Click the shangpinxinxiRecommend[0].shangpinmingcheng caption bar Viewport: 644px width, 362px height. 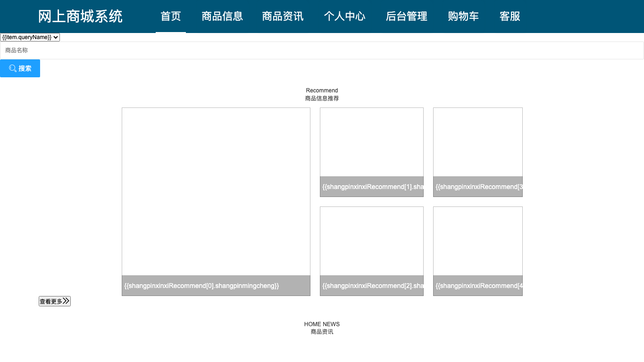(216, 286)
